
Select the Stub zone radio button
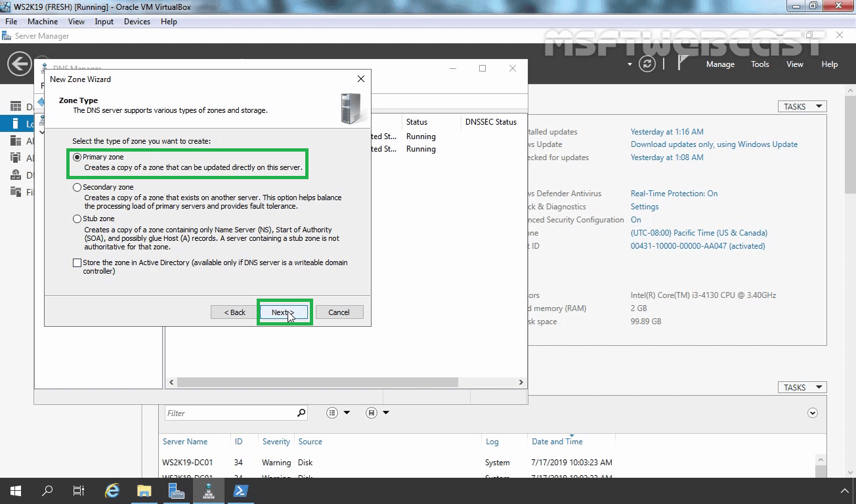(77, 219)
